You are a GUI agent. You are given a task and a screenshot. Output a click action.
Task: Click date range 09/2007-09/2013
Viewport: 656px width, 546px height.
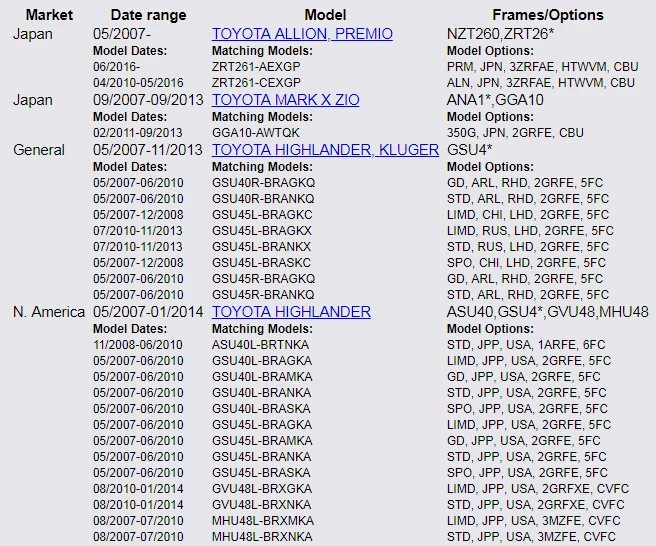click(148, 100)
